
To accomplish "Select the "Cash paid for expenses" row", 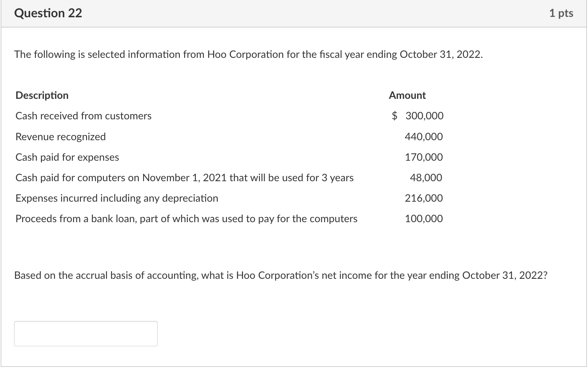I will click(67, 157).
